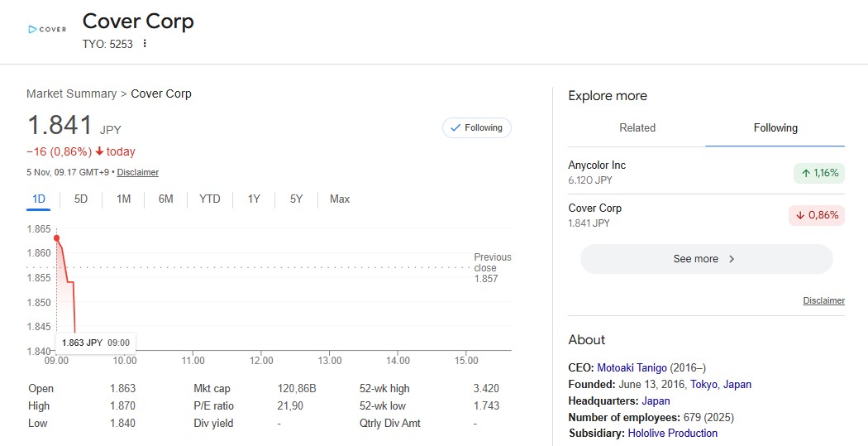Image resolution: width=868 pixels, height=446 pixels.
Task: Click the Qtrly Div Amt label
Action: click(x=389, y=424)
